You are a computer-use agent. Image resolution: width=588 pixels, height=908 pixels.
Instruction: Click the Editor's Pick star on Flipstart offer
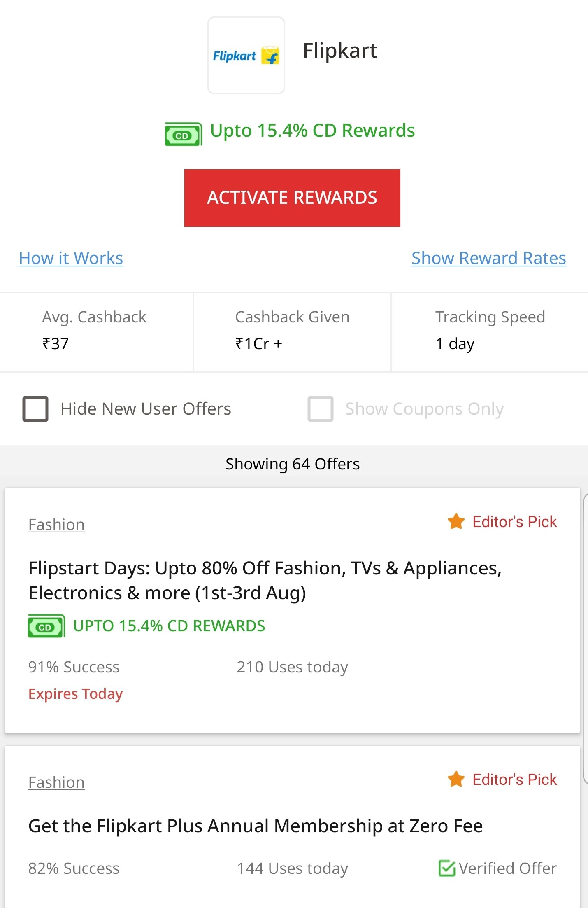click(x=456, y=521)
